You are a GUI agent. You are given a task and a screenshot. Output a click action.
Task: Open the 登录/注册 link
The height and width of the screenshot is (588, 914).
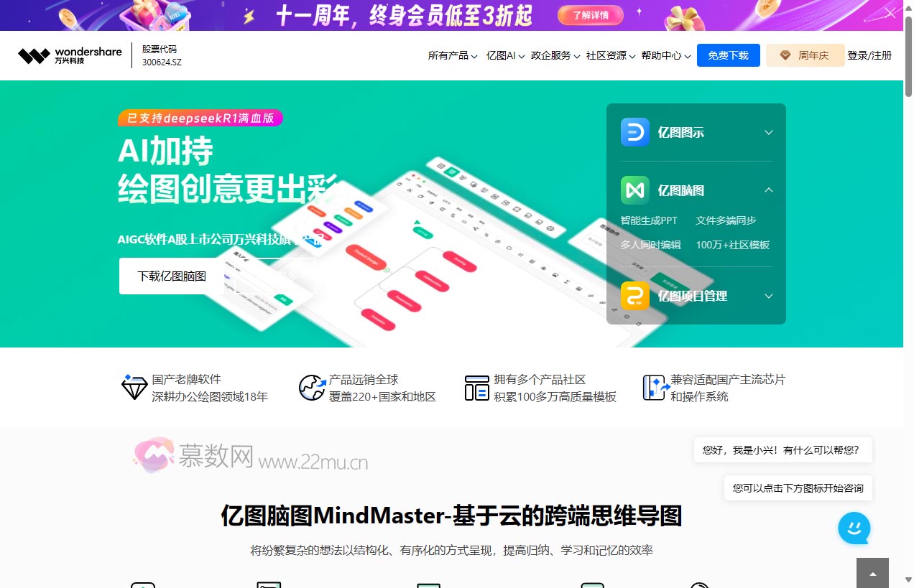click(869, 55)
